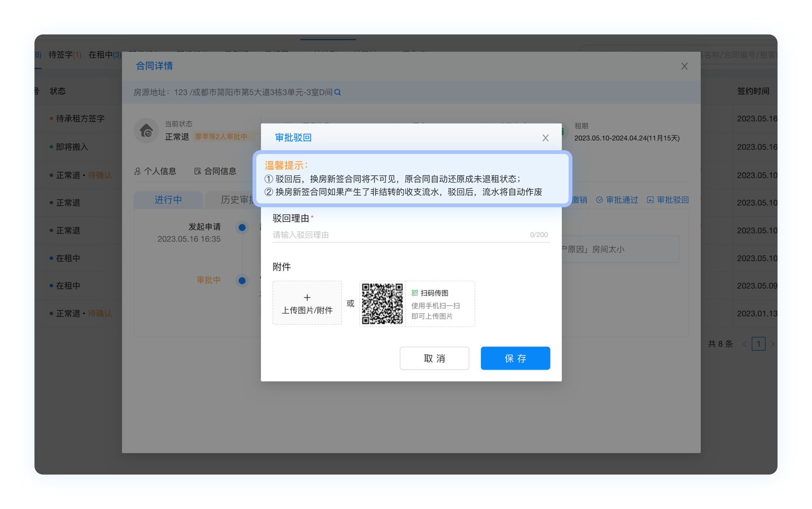The width and height of the screenshot is (812, 509).
Task: Click the 审批通过 link
Action: tap(617, 200)
